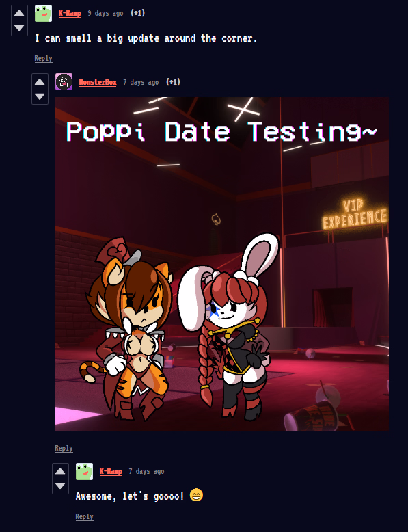408x532 pixels.
Task: Open the Poppi Date Testing image
Action: pyautogui.click(x=222, y=264)
